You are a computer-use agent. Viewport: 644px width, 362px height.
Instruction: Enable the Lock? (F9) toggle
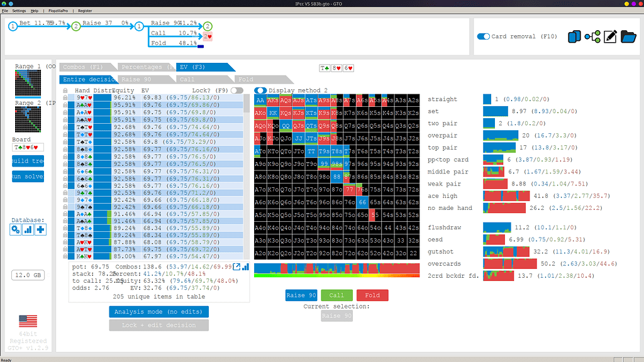pyautogui.click(x=236, y=90)
